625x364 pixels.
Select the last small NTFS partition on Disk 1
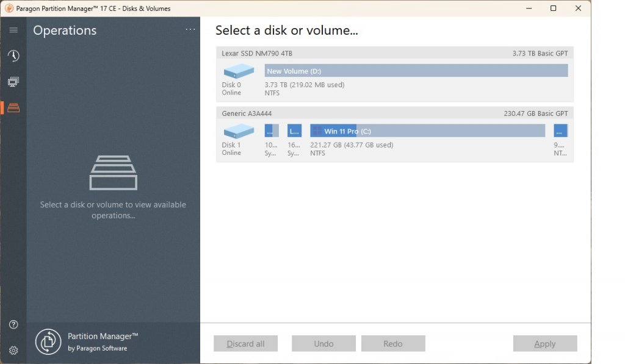point(561,131)
